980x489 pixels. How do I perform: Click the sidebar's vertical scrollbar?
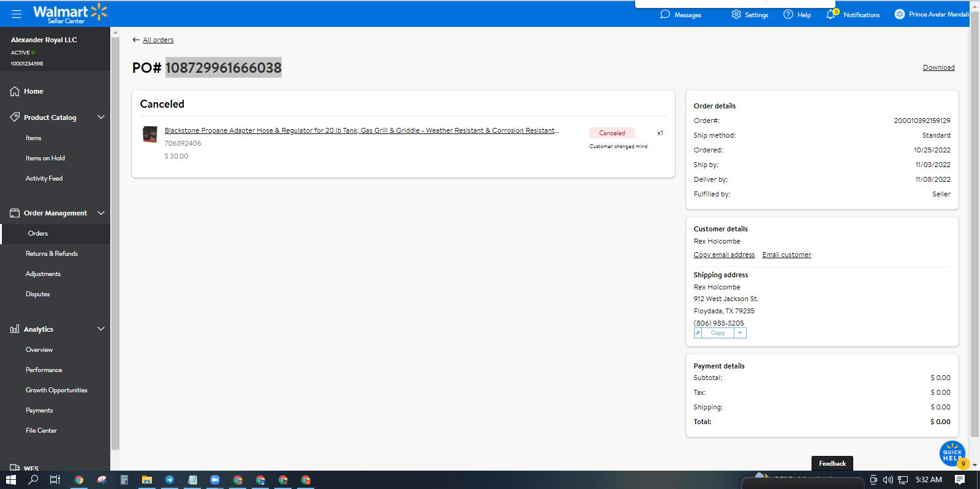[115, 244]
